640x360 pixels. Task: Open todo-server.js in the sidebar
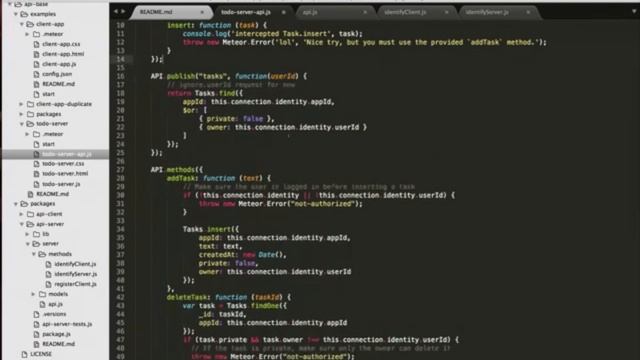[61, 184]
